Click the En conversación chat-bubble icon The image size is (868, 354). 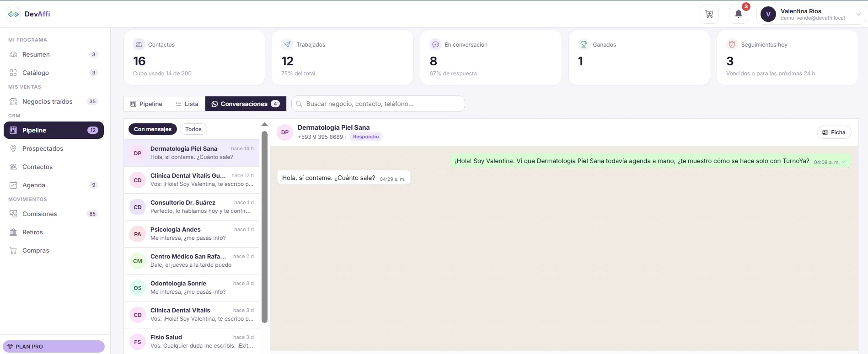point(435,44)
